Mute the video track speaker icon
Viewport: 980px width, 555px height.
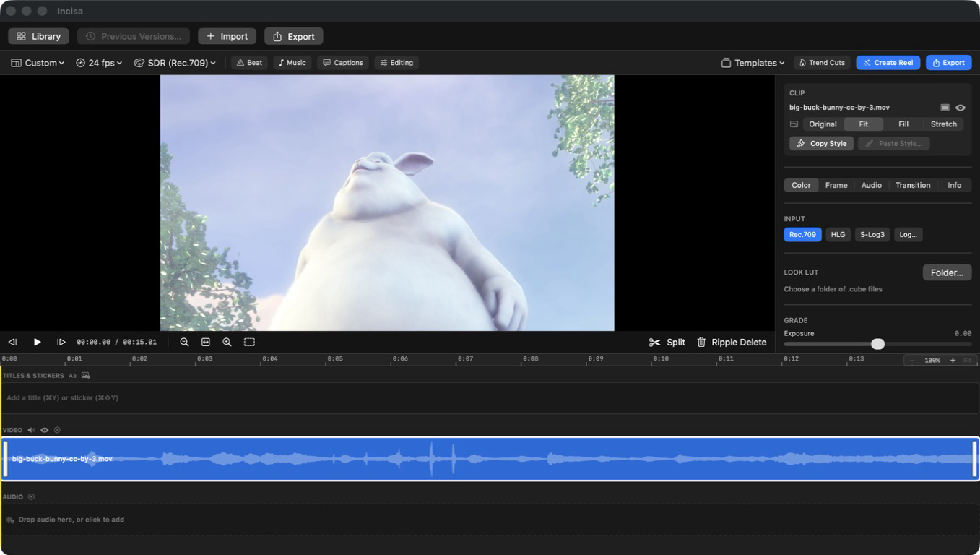tap(31, 430)
